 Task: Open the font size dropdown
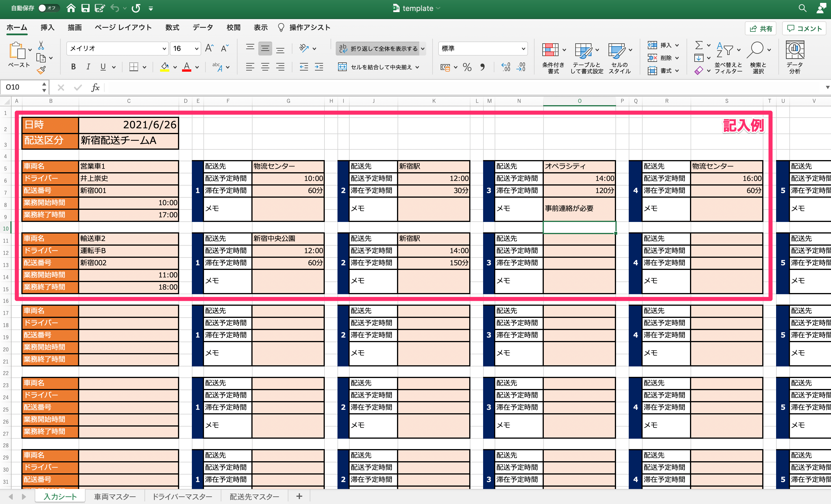[x=196, y=49]
